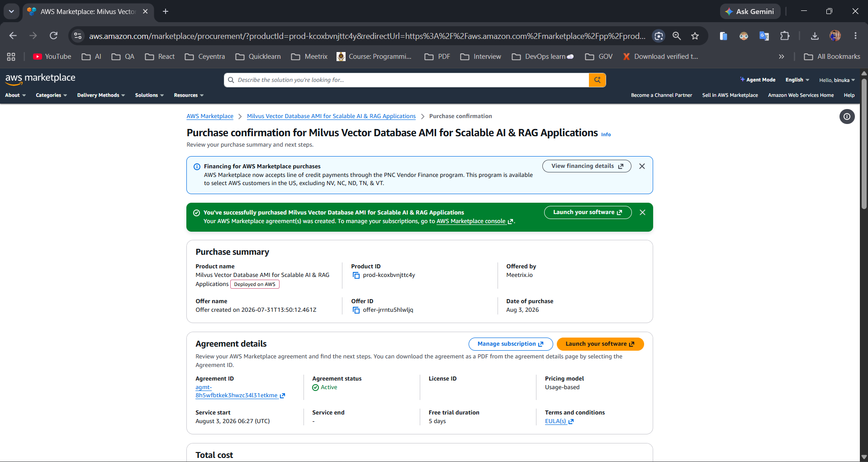868x462 pixels.
Task: Open Chrome three-dot menu
Action: pos(855,36)
